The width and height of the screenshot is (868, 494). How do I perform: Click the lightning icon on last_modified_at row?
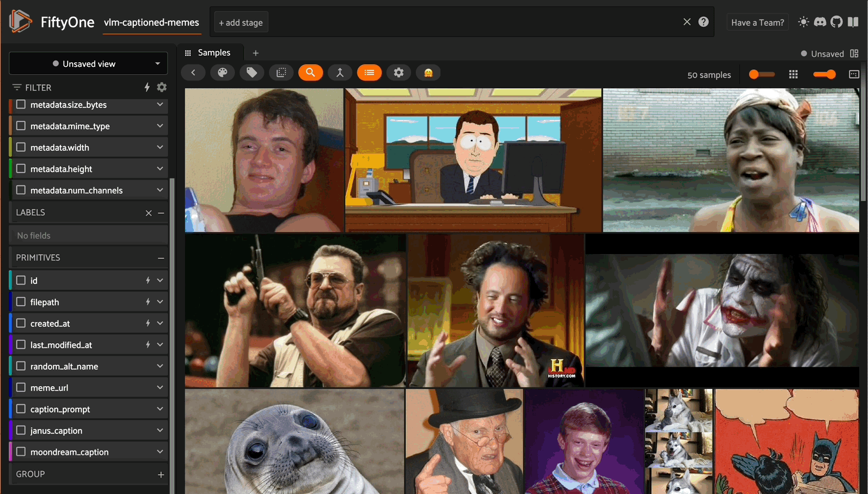tap(147, 345)
